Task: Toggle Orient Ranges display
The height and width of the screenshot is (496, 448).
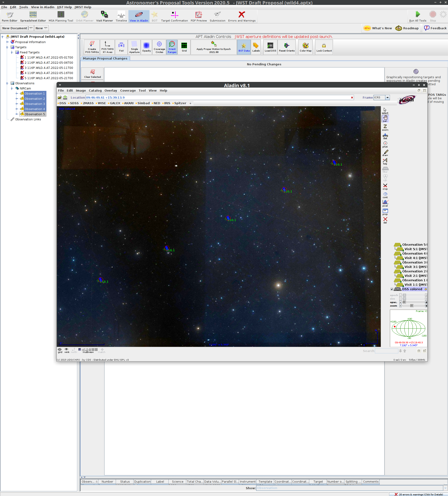Action: pos(172,47)
